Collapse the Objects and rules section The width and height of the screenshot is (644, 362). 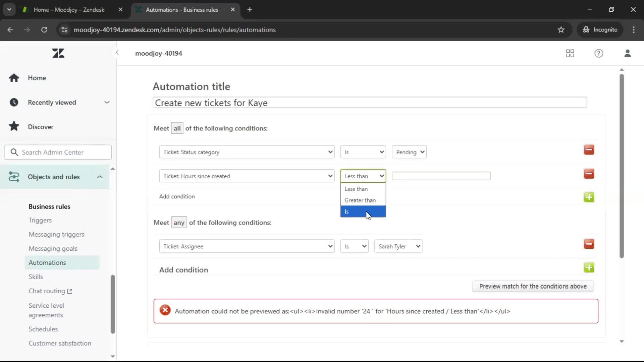point(100,177)
